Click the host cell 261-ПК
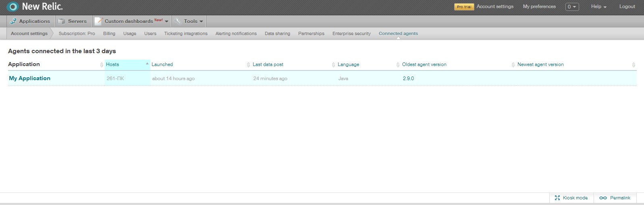 [115, 79]
